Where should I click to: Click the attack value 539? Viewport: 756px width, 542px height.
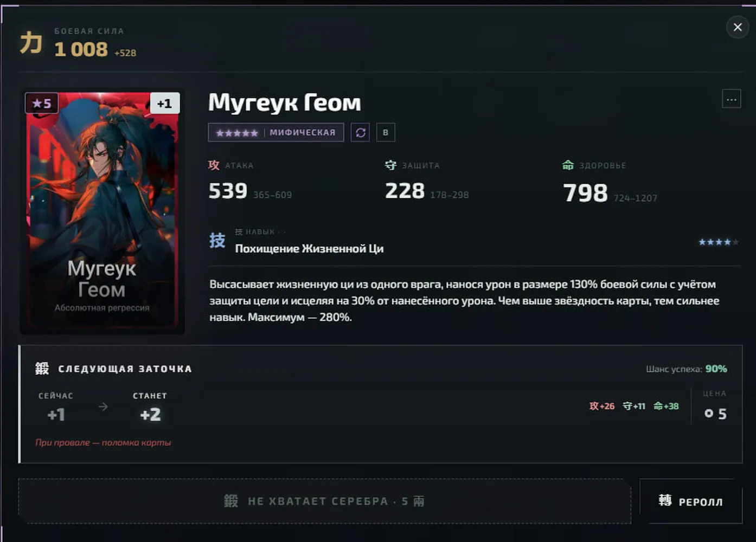point(228,191)
